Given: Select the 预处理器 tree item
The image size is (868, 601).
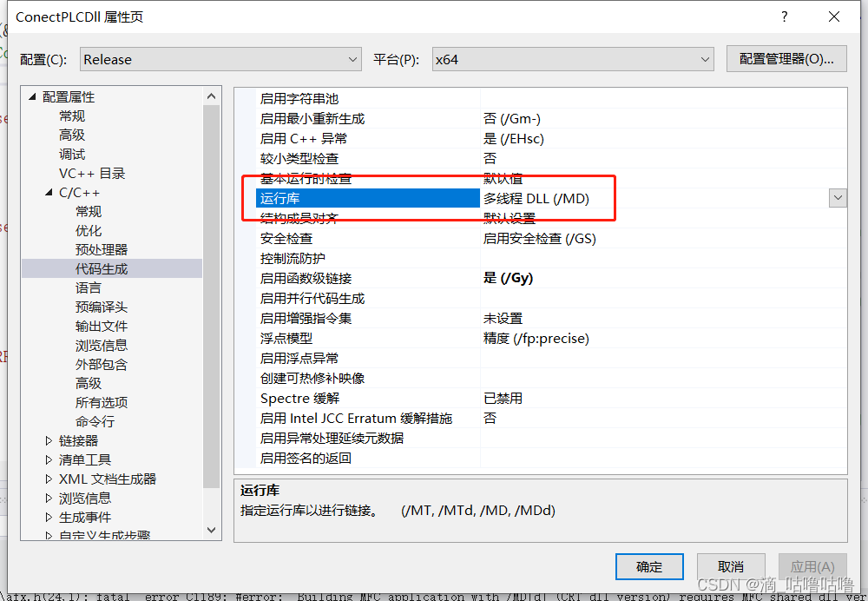Looking at the screenshot, I should (x=102, y=250).
